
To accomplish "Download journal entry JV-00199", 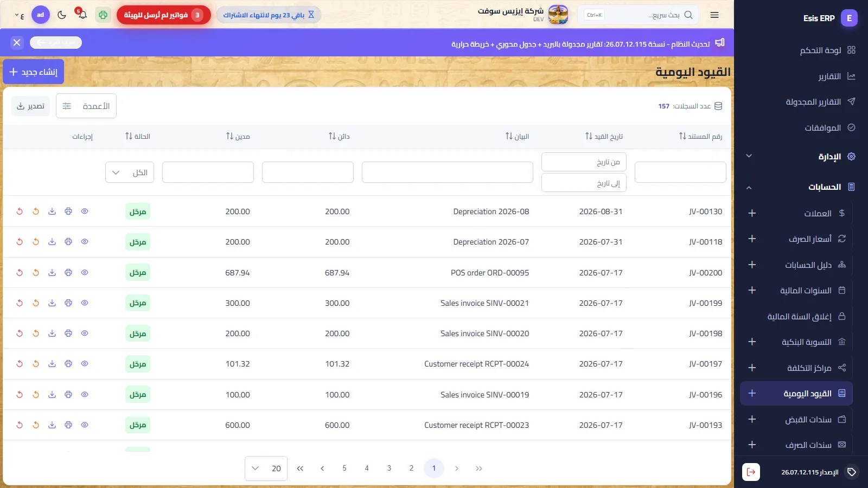I will coord(52,303).
